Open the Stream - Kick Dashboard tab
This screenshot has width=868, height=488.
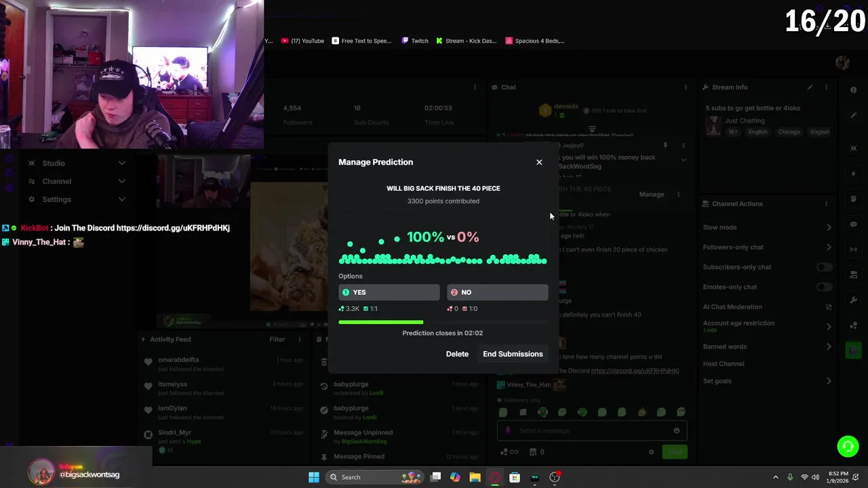(467, 41)
